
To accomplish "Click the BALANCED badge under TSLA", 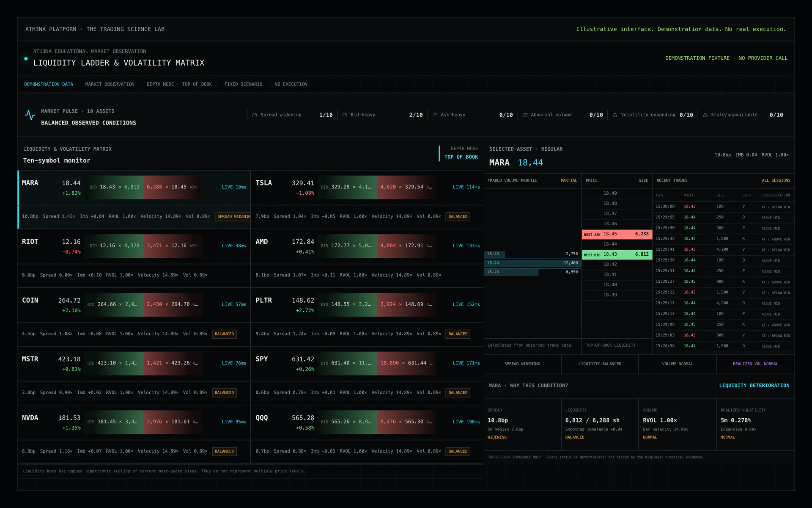I will (x=458, y=217).
